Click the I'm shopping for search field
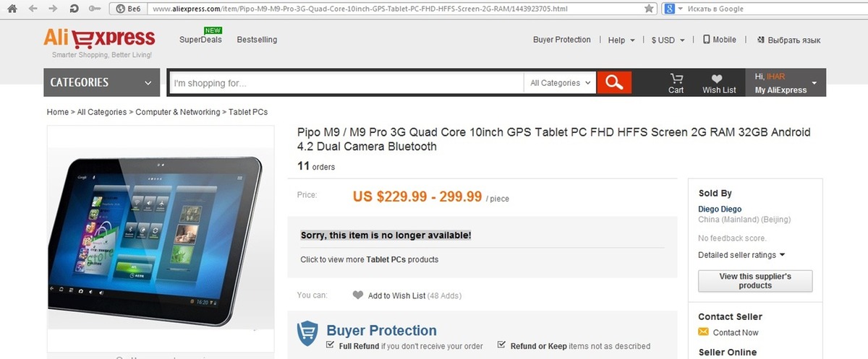The width and height of the screenshot is (868, 359). [x=346, y=83]
